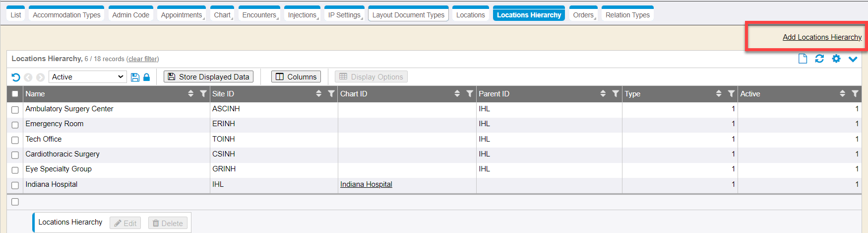
Task: Open the Active view dropdown
Action: coord(88,77)
